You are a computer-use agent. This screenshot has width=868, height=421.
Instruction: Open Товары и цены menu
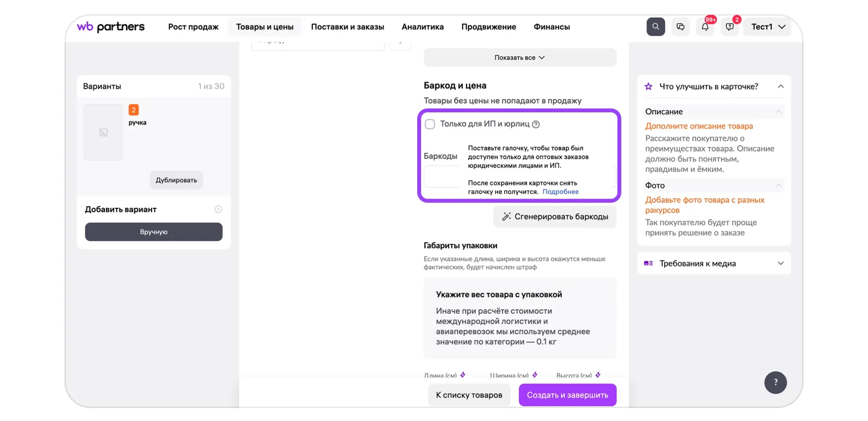[264, 27]
